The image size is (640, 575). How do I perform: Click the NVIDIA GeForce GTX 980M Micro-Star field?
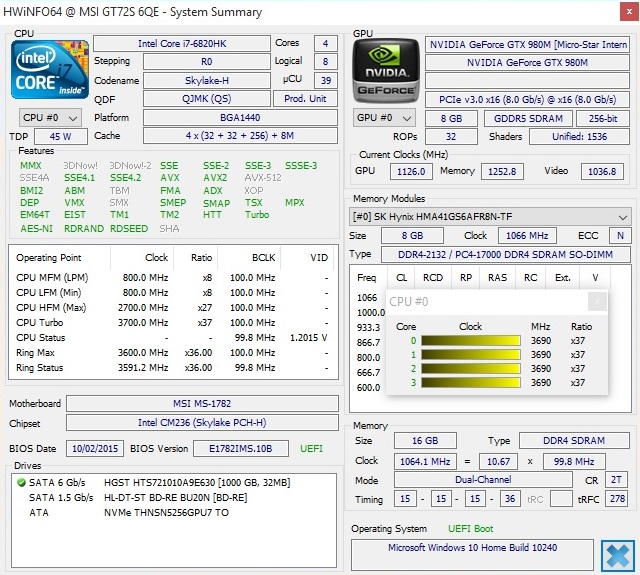point(527,44)
